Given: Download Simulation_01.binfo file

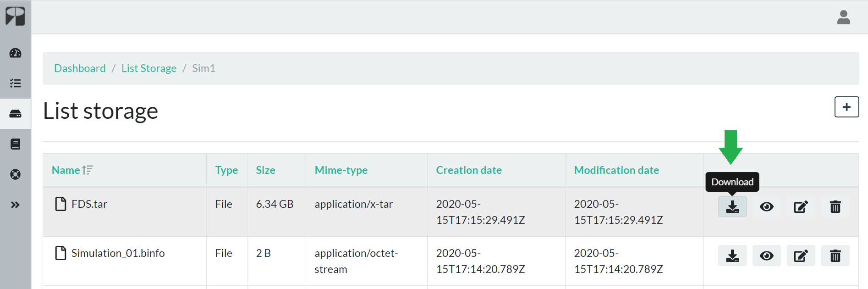Looking at the screenshot, I should (x=732, y=256).
